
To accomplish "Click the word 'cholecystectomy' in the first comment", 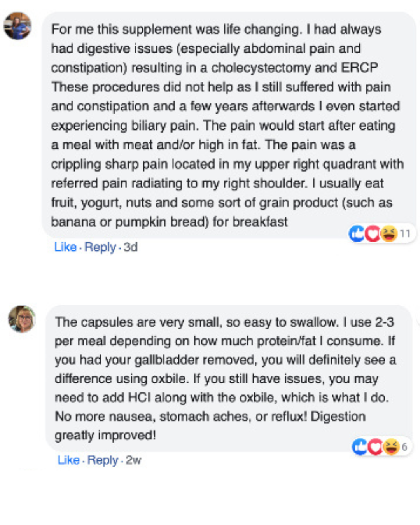I will coord(261,68).
